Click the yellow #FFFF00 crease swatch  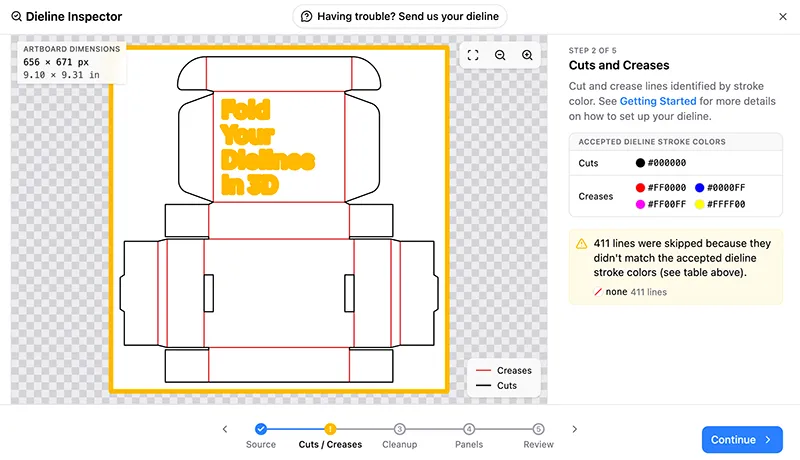[699, 204]
